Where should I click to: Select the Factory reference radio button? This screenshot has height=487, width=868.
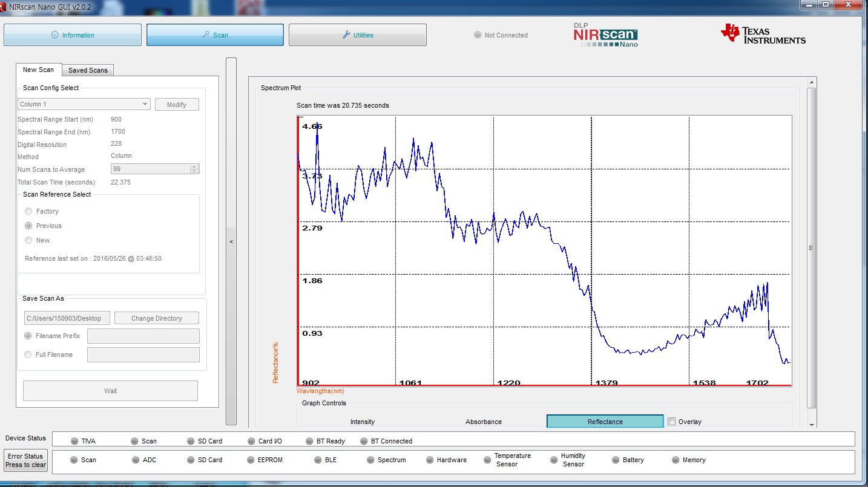pyautogui.click(x=28, y=211)
